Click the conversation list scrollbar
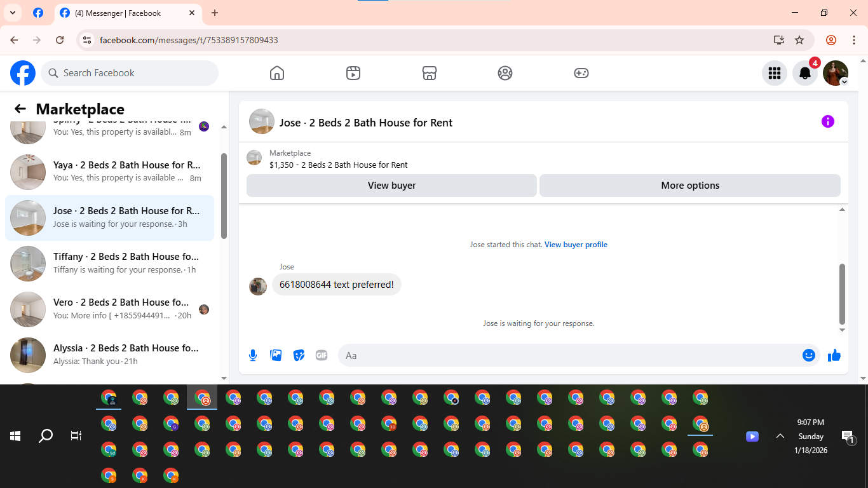The height and width of the screenshot is (488, 868). pos(224,196)
